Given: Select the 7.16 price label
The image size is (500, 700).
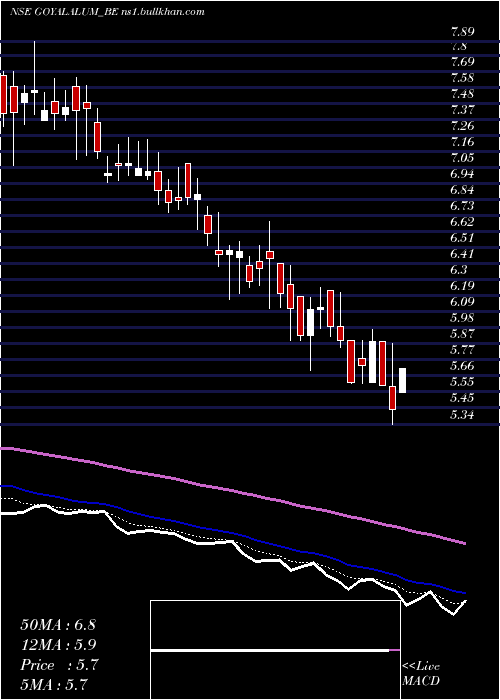Looking at the screenshot, I should (462, 142).
